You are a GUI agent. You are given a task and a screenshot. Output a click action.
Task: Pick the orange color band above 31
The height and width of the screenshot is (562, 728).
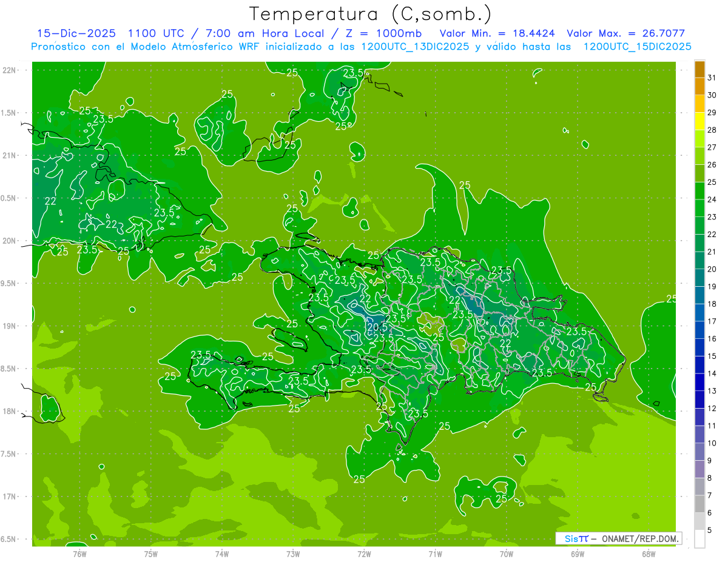click(699, 69)
